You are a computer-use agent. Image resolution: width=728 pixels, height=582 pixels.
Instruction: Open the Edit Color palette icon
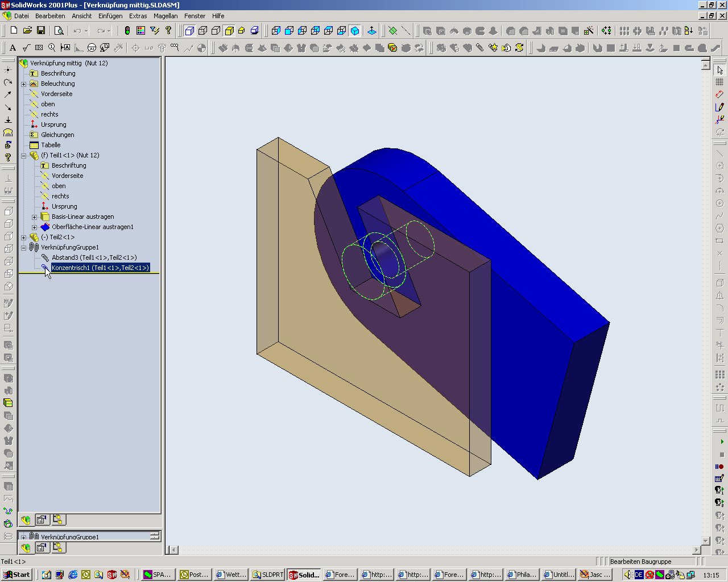141,31
